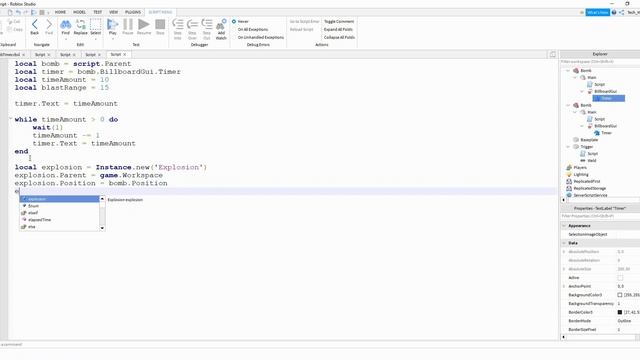Collapse the Trigger item in Explorer
The image size is (640, 360).
569,147
